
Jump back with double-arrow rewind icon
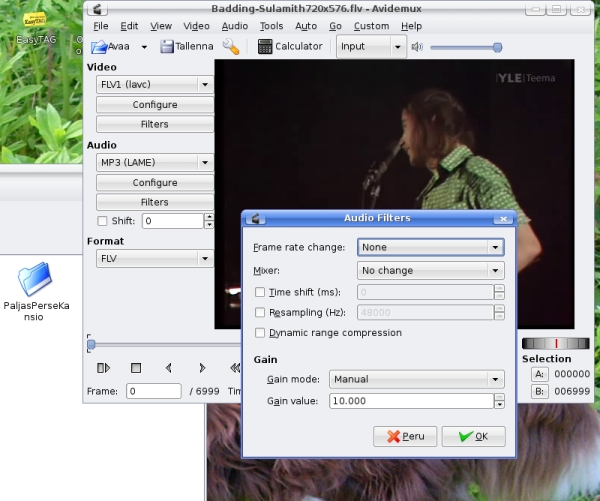(x=235, y=368)
